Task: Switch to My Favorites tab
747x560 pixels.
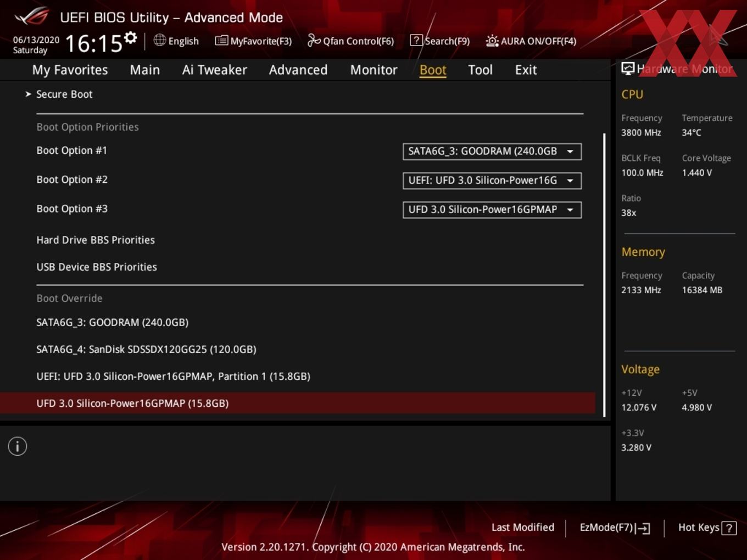Action: click(70, 70)
